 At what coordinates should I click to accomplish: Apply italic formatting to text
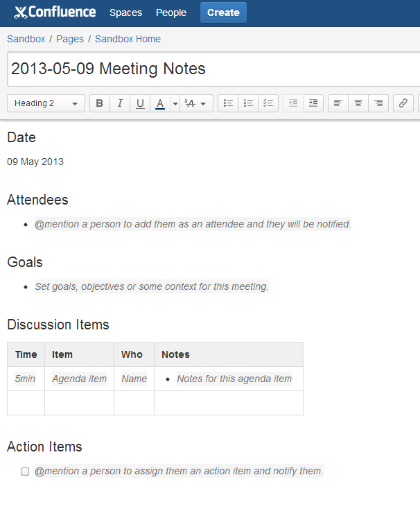[x=120, y=103]
